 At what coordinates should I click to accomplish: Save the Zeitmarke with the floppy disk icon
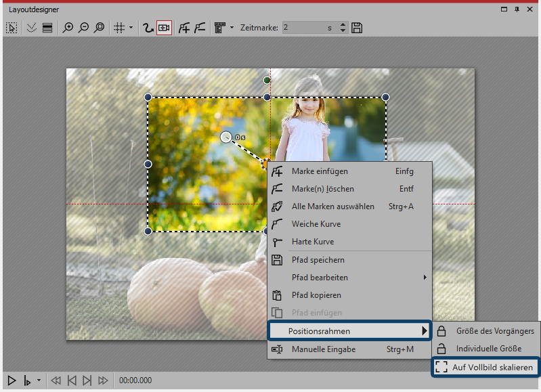point(358,28)
